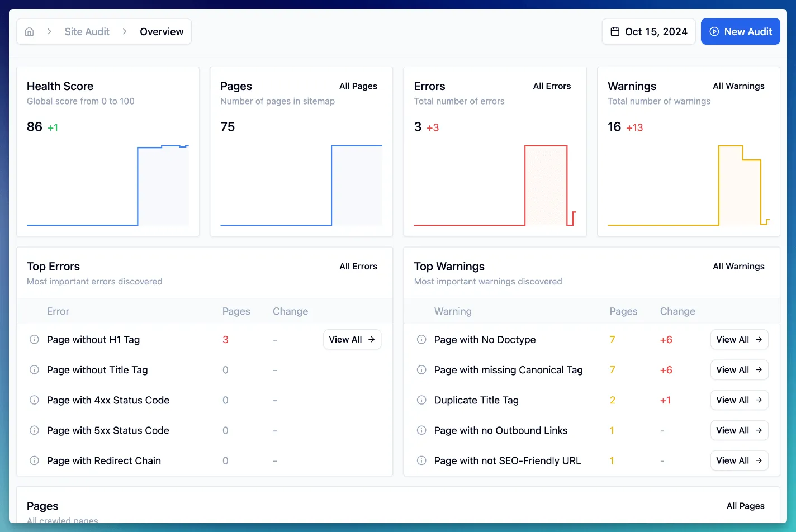
Task: Open the date picker showing Oct 15, 2024
Action: pos(648,31)
